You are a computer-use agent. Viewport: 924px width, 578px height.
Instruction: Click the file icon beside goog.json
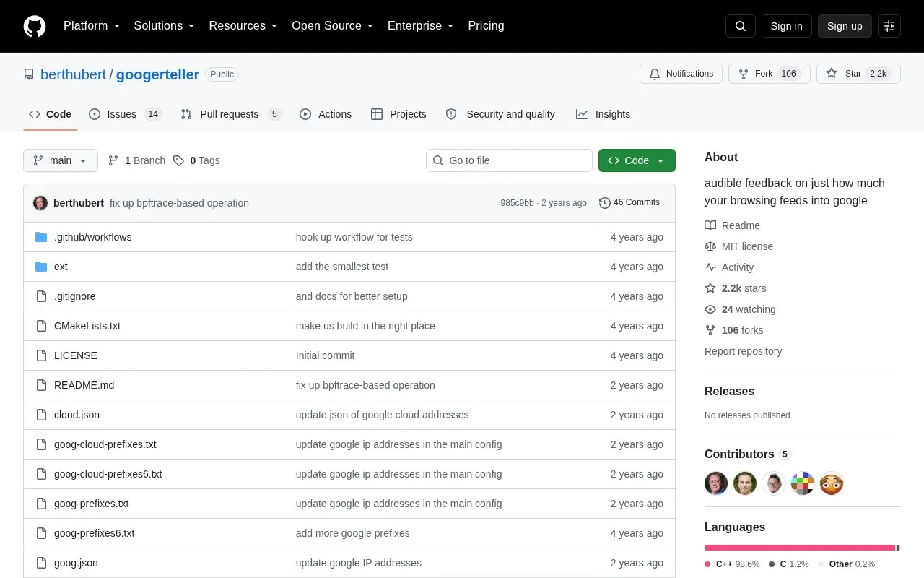tap(41, 563)
